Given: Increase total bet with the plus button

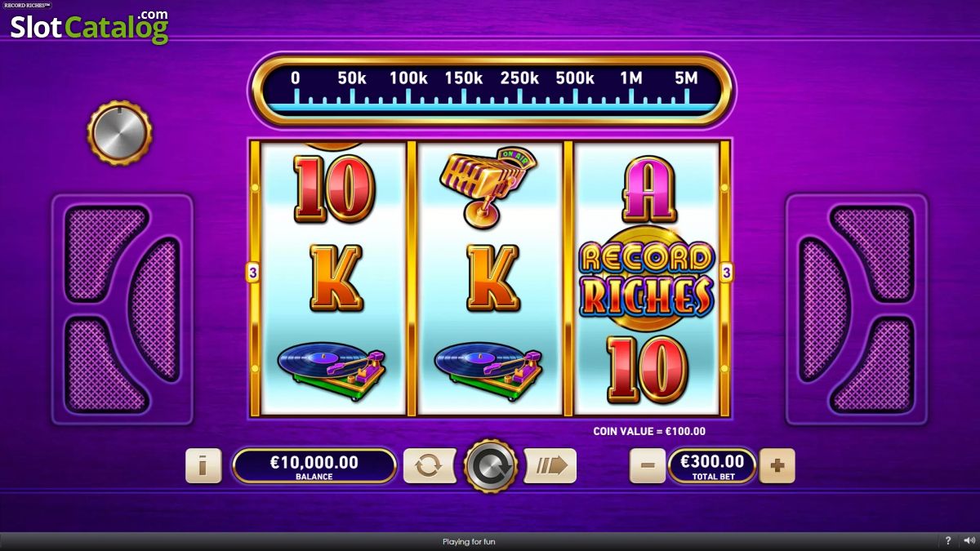Looking at the screenshot, I should pyautogui.click(x=777, y=466).
